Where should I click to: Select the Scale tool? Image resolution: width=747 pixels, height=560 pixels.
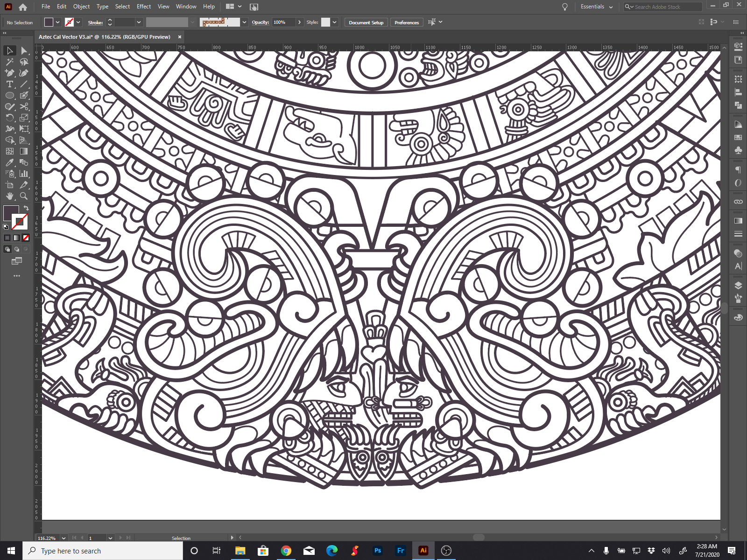pyautogui.click(x=24, y=118)
